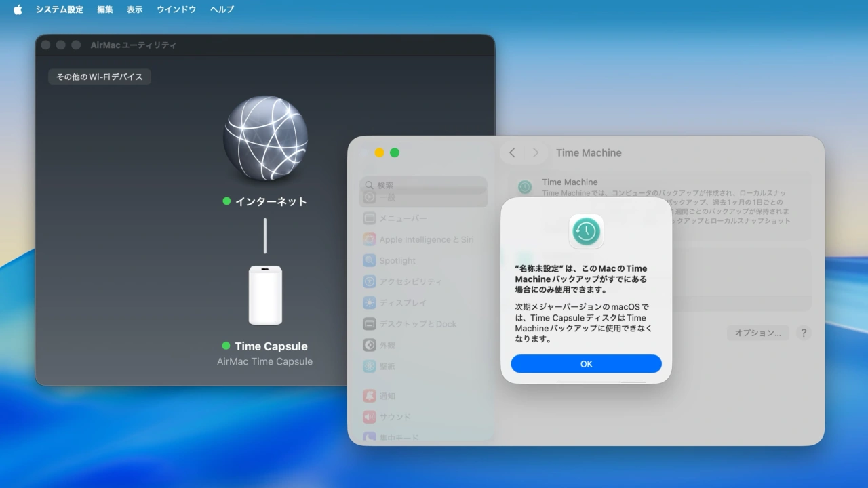The height and width of the screenshot is (488, 868).
Task: Open Time Machine オプション settings
Action: (x=757, y=332)
